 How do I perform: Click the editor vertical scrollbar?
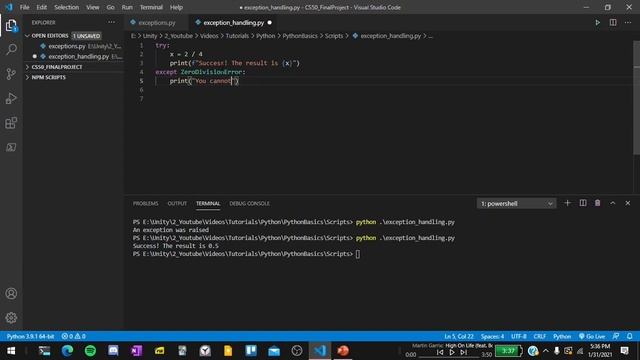[x=636, y=98]
